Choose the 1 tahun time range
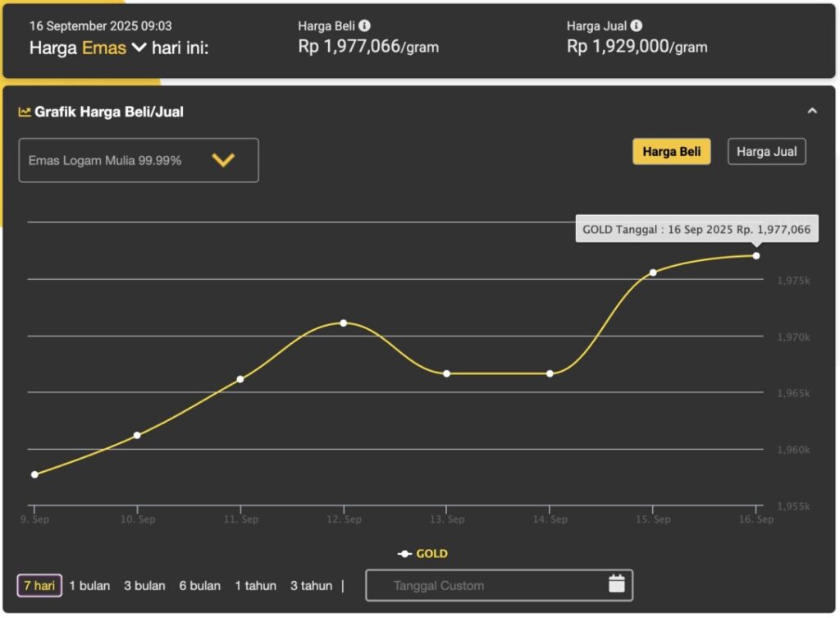This screenshot has width=840, height=618. 255,585
